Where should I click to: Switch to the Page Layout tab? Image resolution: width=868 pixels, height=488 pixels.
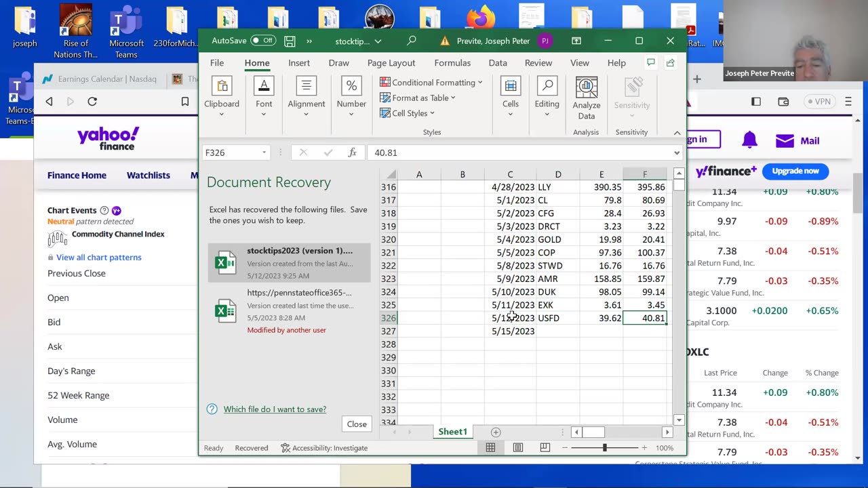[x=391, y=62]
